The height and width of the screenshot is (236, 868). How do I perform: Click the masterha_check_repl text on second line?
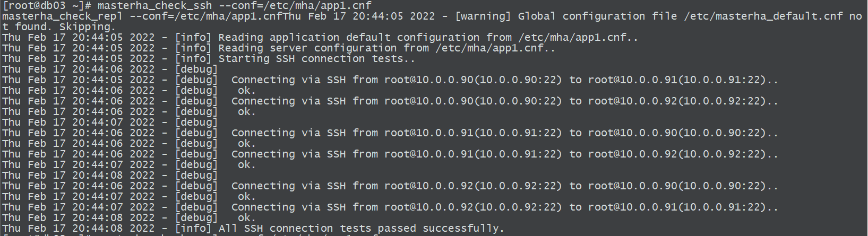pyautogui.click(x=62, y=16)
